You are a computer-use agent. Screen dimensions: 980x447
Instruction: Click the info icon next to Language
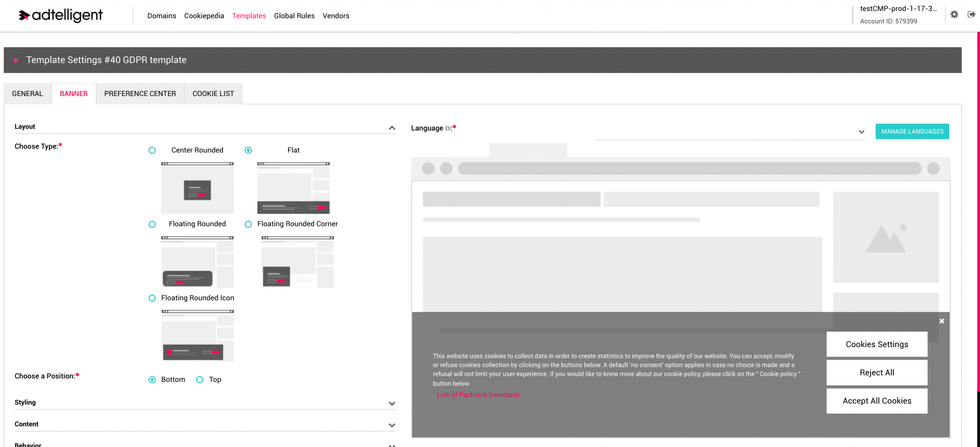[x=447, y=128]
